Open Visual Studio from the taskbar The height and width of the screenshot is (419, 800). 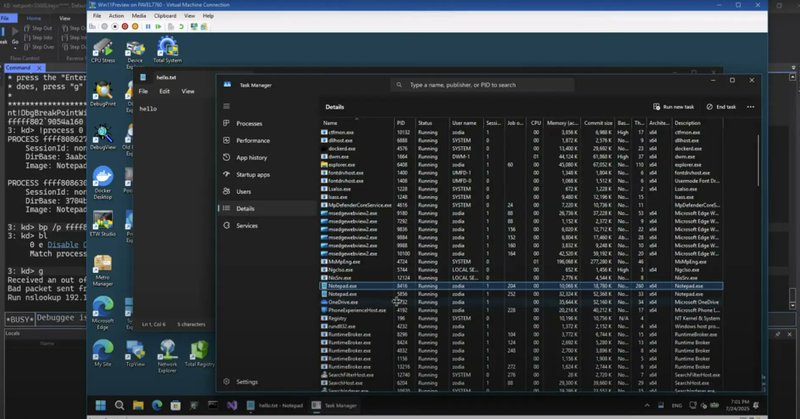pos(232,405)
